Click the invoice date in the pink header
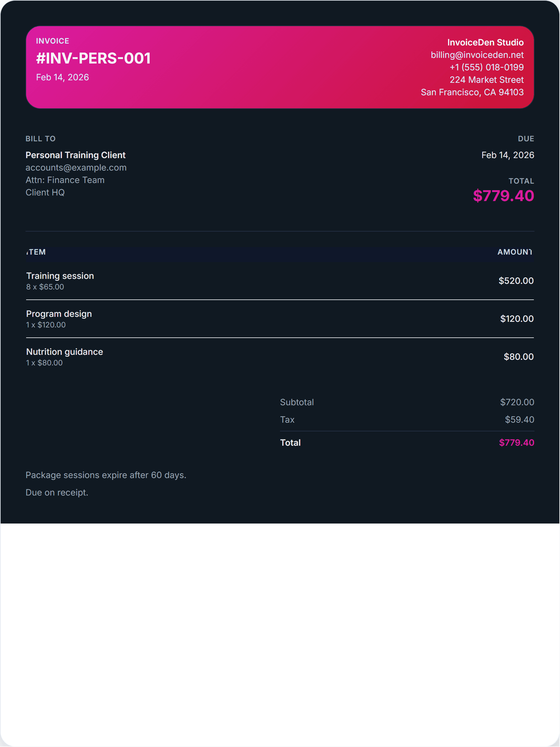The width and height of the screenshot is (560, 747). pos(63,77)
